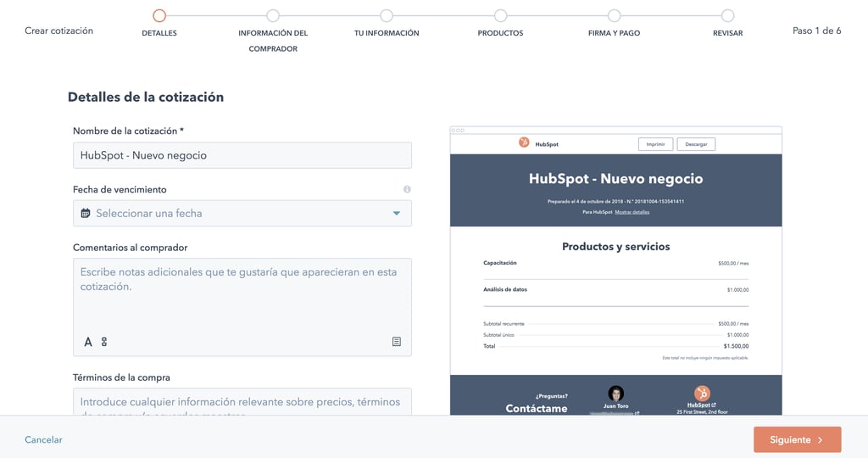Open the Fecha de vencimiento dropdown arrow
This screenshot has height=458, width=868.
coord(397,213)
